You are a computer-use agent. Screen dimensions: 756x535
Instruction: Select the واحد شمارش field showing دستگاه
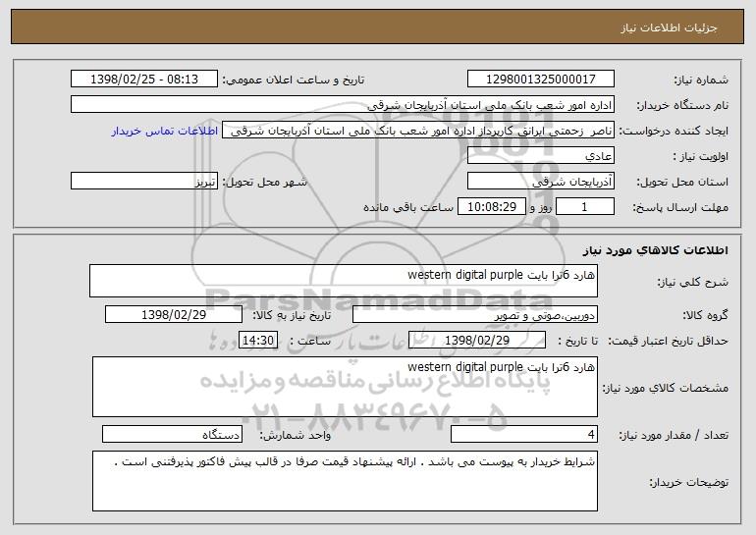click(x=172, y=434)
